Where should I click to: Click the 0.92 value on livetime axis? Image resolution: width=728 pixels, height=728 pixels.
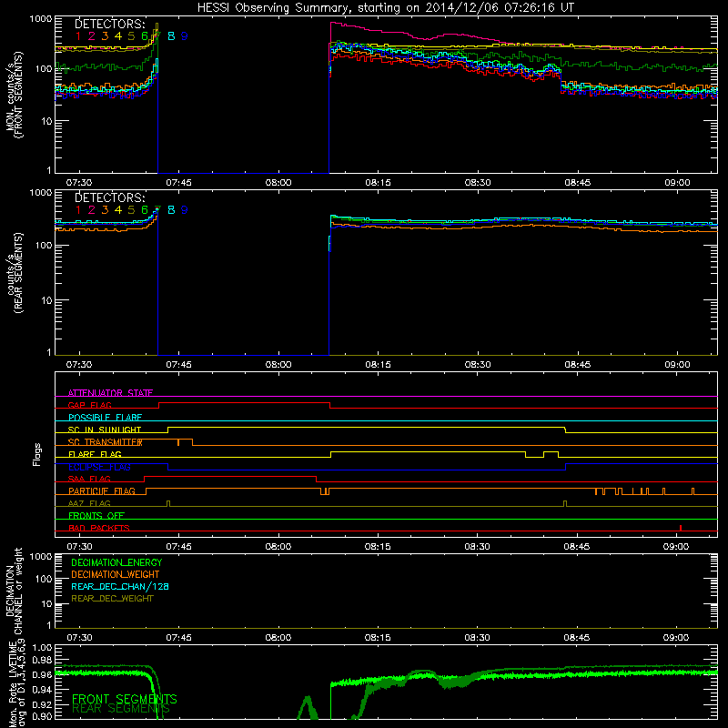pyautogui.click(x=43, y=704)
